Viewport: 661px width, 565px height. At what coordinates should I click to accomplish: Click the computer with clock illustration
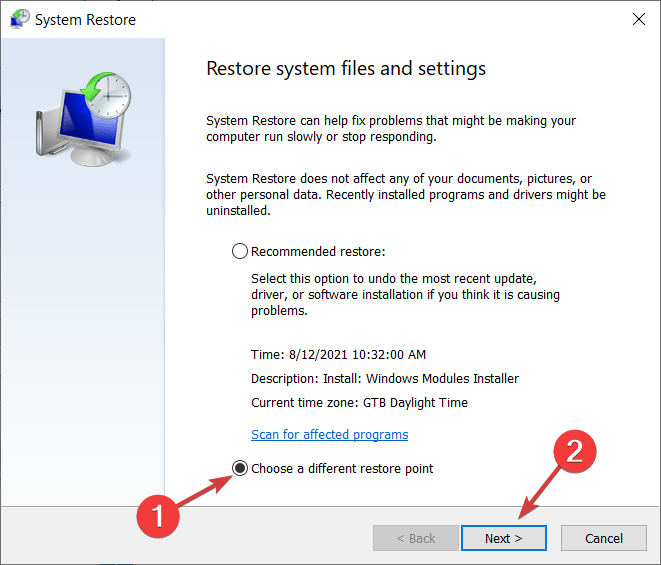point(83,119)
